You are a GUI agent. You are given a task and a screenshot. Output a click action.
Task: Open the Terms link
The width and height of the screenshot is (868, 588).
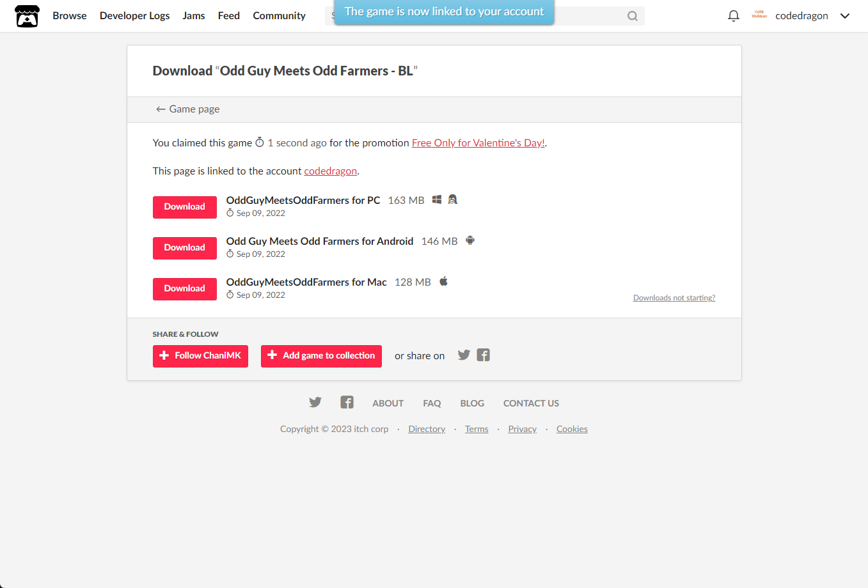pyautogui.click(x=477, y=429)
